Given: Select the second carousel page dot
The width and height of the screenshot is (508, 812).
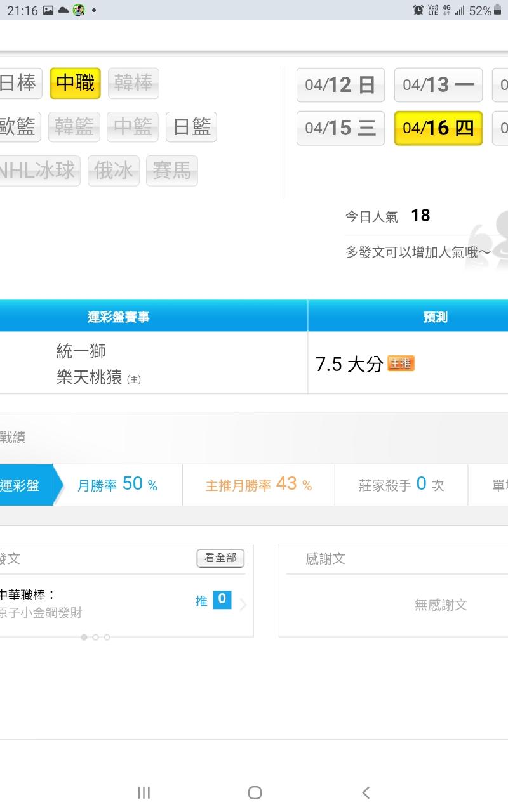Looking at the screenshot, I should (95, 637).
